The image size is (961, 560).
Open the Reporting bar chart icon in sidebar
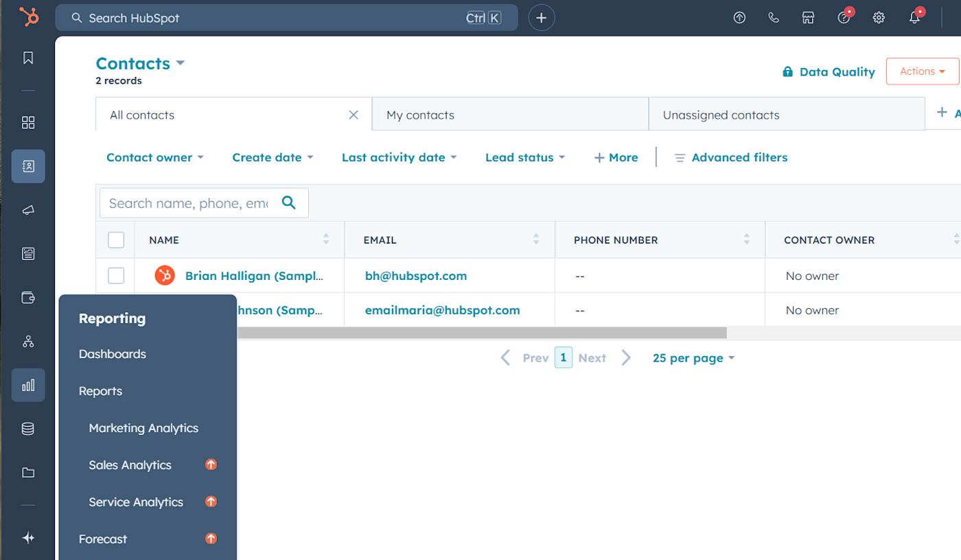click(28, 385)
